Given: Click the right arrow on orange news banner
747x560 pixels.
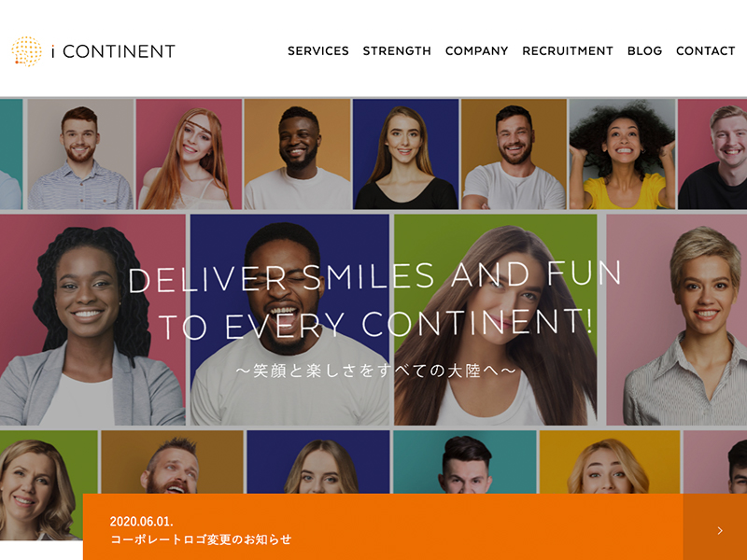Looking at the screenshot, I should tap(720, 530).
